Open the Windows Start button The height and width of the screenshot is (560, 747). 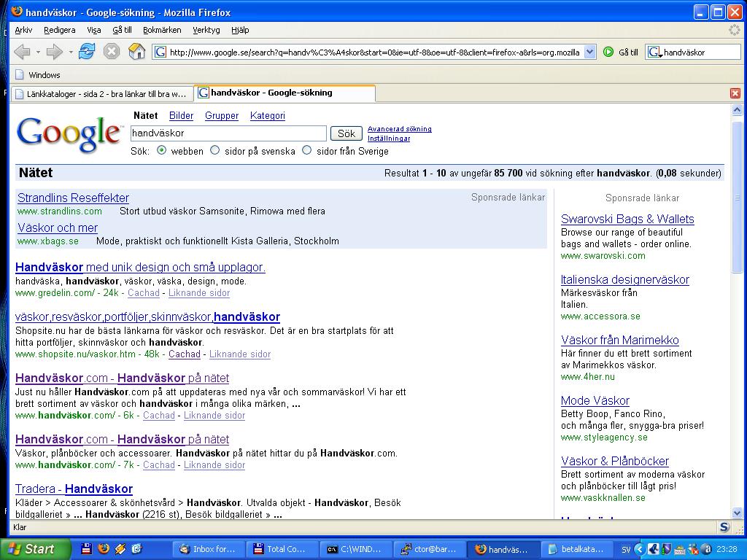coord(35,549)
